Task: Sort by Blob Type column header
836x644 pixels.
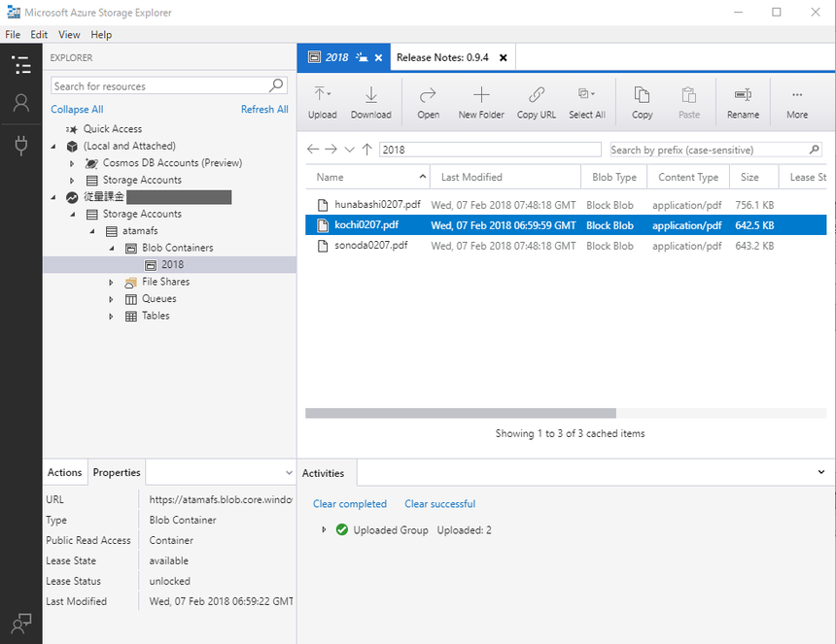Action: [614, 178]
